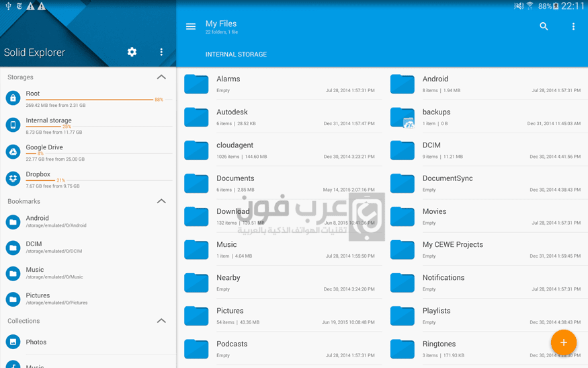Click the Internal storage usage bar

[99, 127]
